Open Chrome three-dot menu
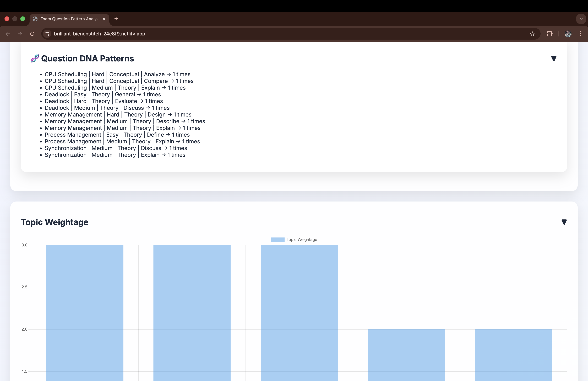Viewport: 588px width, 381px height. click(580, 34)
